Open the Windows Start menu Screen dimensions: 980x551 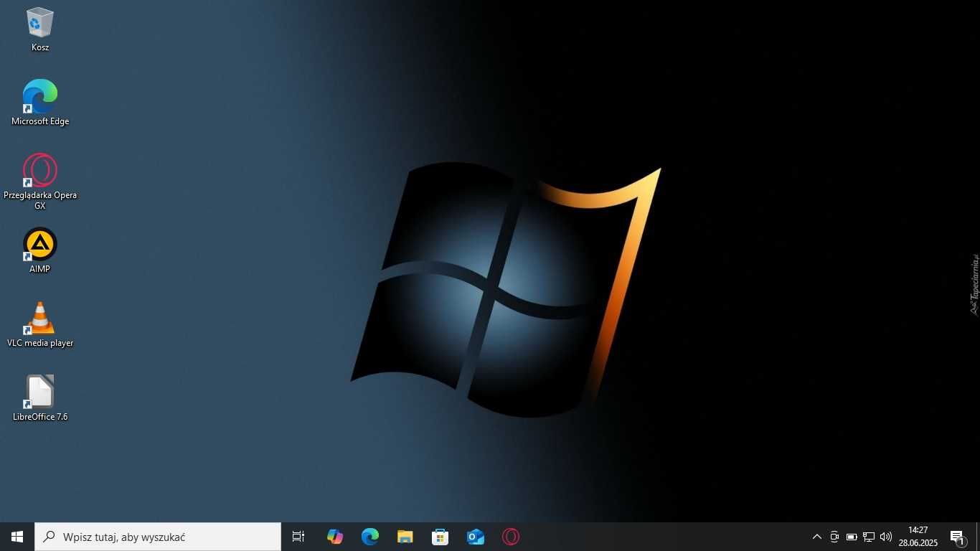(17, 537)
